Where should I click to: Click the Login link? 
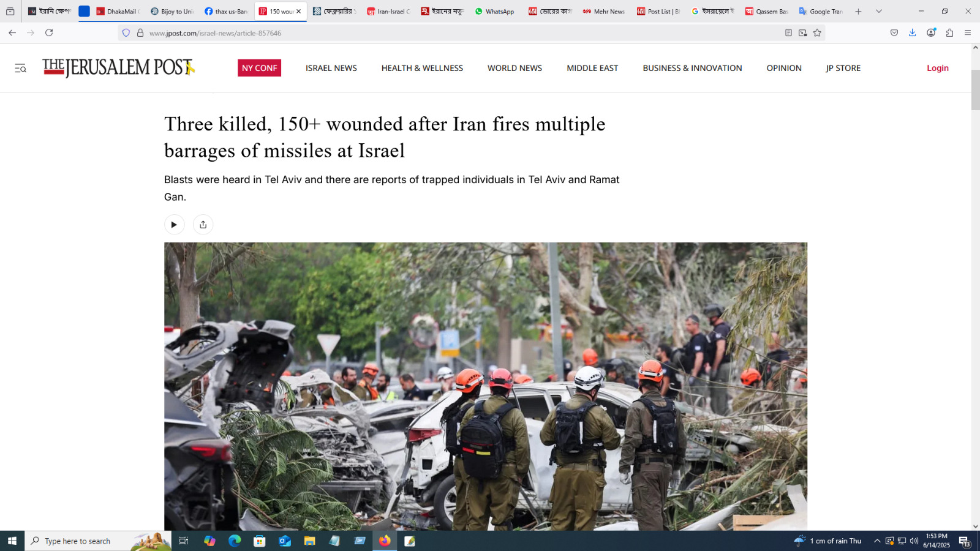point(937,68)
